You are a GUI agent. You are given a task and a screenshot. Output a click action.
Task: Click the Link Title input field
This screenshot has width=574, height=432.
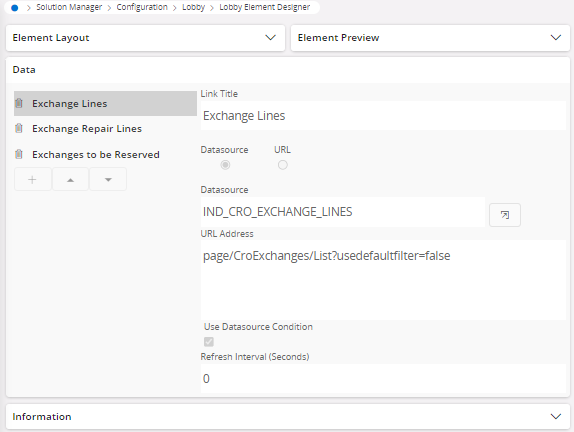tap(383, 116)
